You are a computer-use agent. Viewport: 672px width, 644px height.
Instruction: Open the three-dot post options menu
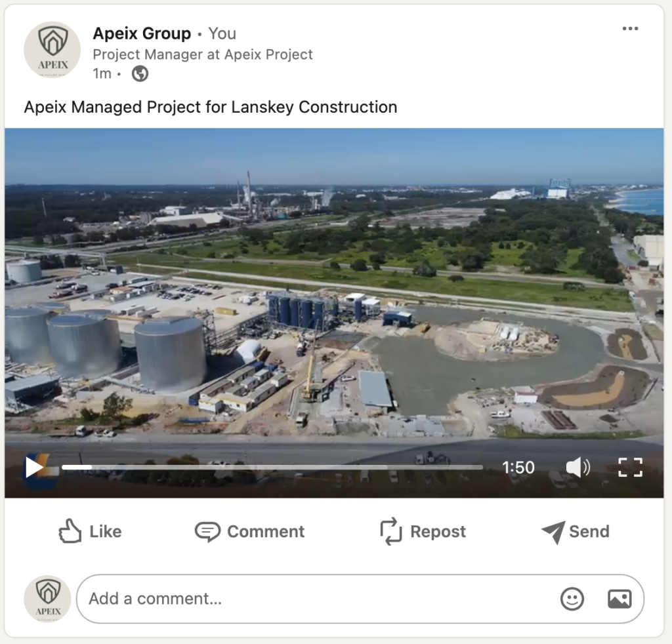(x=630, y=29)
